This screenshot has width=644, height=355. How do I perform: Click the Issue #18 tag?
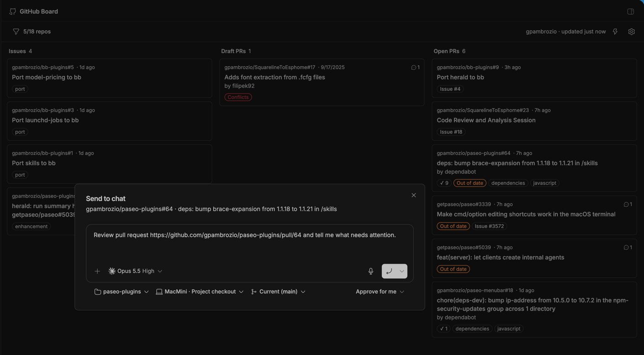451,132
